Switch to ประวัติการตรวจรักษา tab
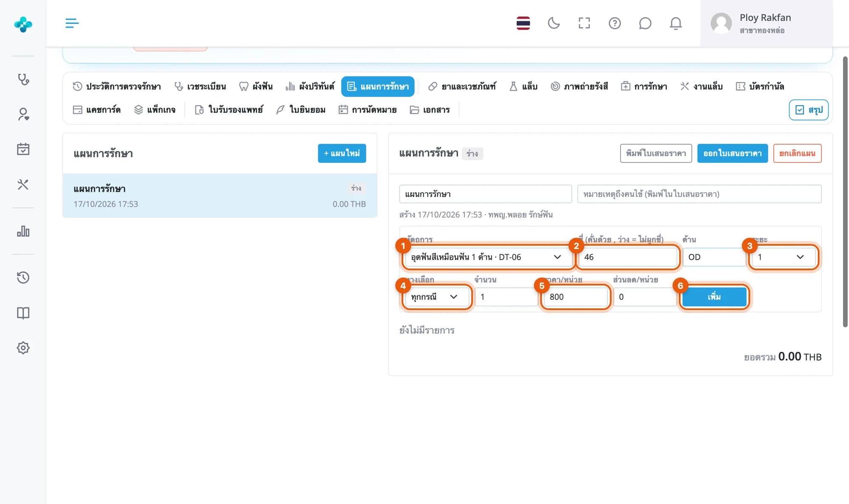Screen dimensions: 849x504 click(117, 87)
